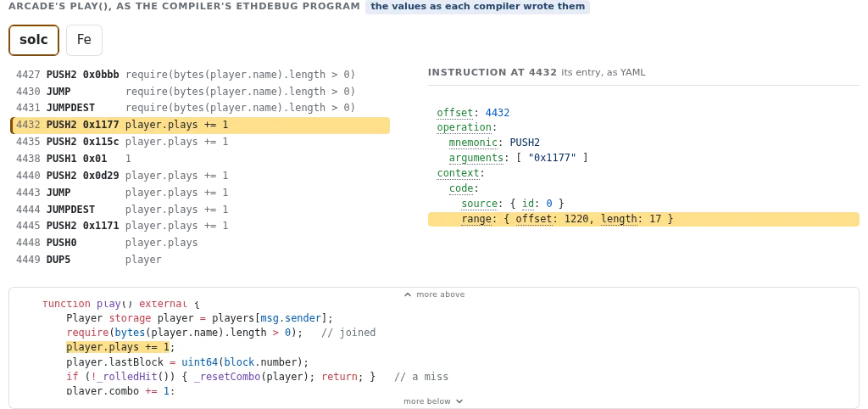The width and height of the screenshot is (868, 409).
Task: Select instruction row 4448 PUSH0
Action: tap(200, 243)
